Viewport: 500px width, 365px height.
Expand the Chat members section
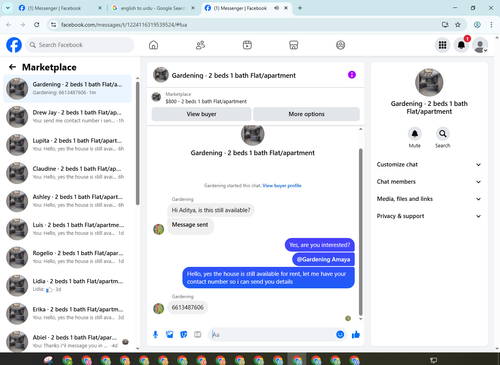[x=429, y=182]
